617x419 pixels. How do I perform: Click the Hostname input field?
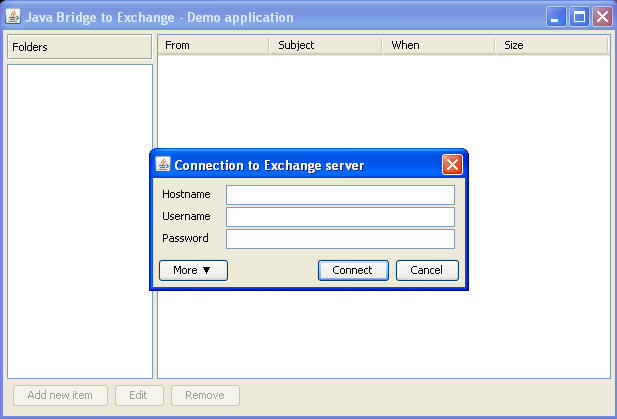click(340, 195)
